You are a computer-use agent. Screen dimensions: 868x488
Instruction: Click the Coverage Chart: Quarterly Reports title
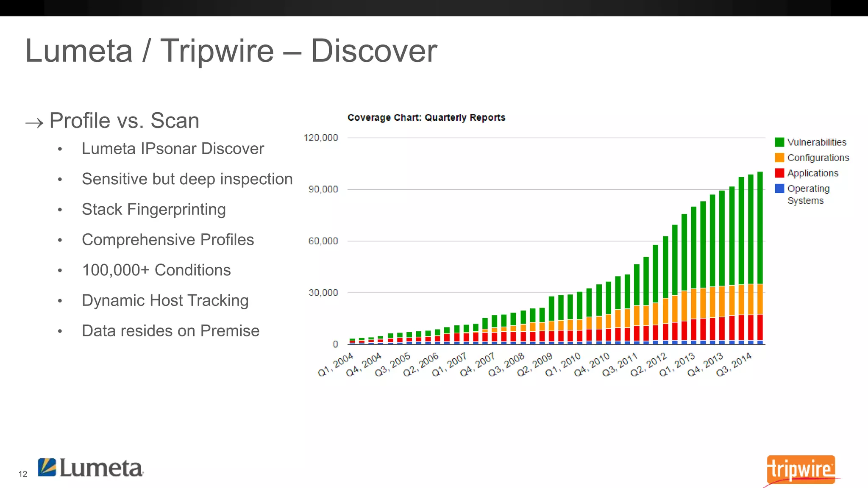pyautogui.click(x=426, y=117)
